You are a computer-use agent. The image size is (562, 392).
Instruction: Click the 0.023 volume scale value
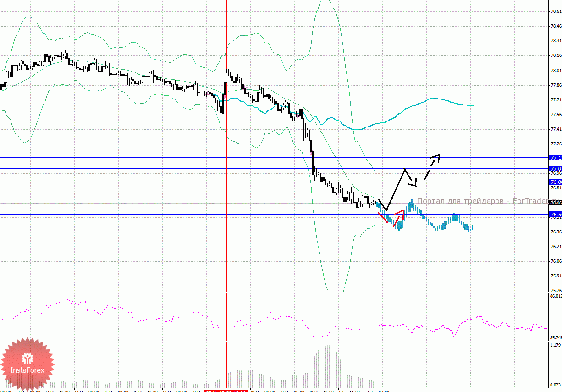pyautogui.click(x=555, y=385)
